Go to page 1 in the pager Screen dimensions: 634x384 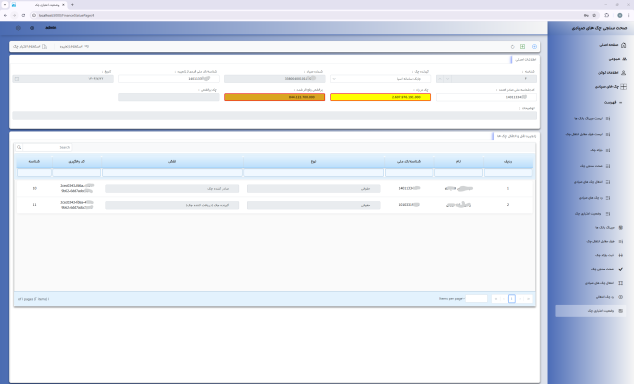pos(511,299)
